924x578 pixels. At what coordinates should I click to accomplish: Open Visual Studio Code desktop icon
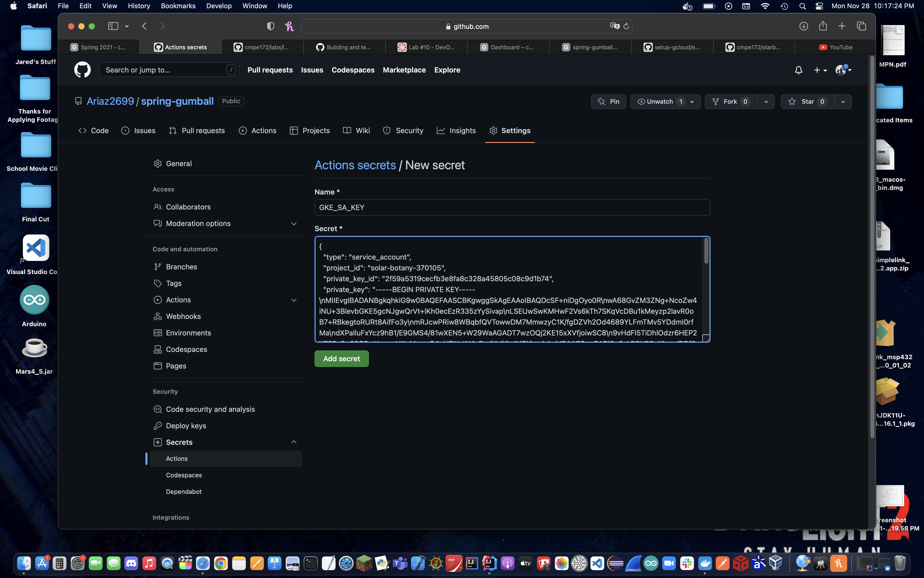[x=36, y=248]
